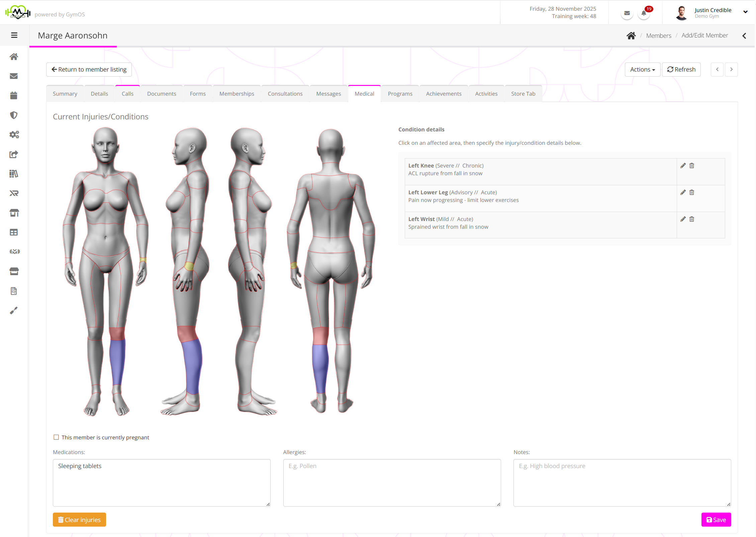The height and width of the screenshot is (537, 756).
Task: Click the shield icon in sidebar
Action: pos(14,115)
